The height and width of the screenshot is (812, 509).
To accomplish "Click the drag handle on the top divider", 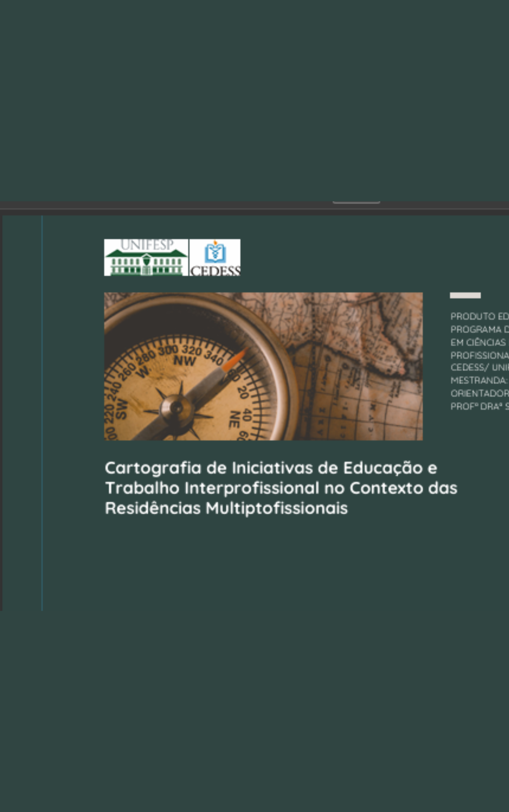I will coord(356,202).
